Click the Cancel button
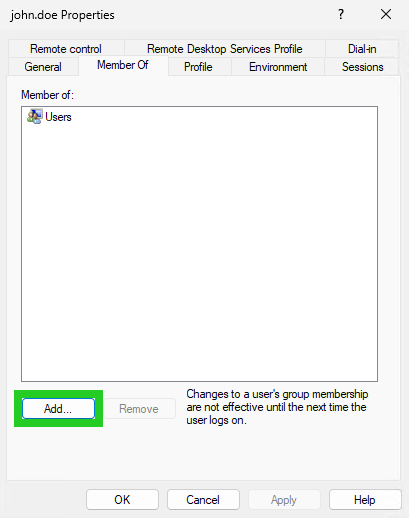Viewport: 409px width, 518px height. (x=203, y=500)
